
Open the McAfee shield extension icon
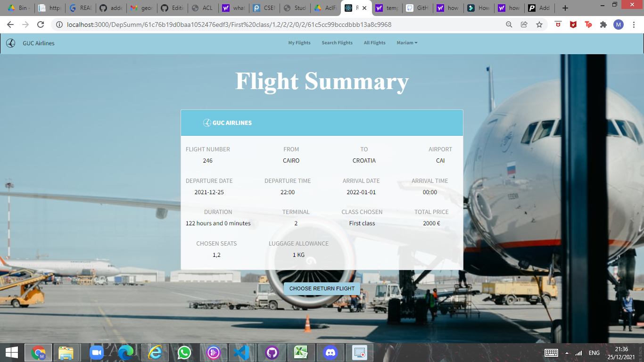point(573,25)
